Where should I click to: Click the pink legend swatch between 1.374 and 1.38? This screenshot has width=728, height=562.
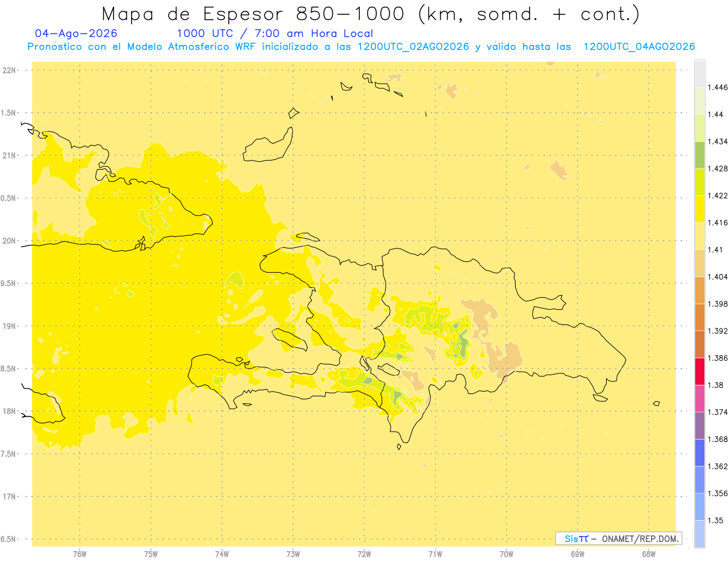[x=699, y=398]
